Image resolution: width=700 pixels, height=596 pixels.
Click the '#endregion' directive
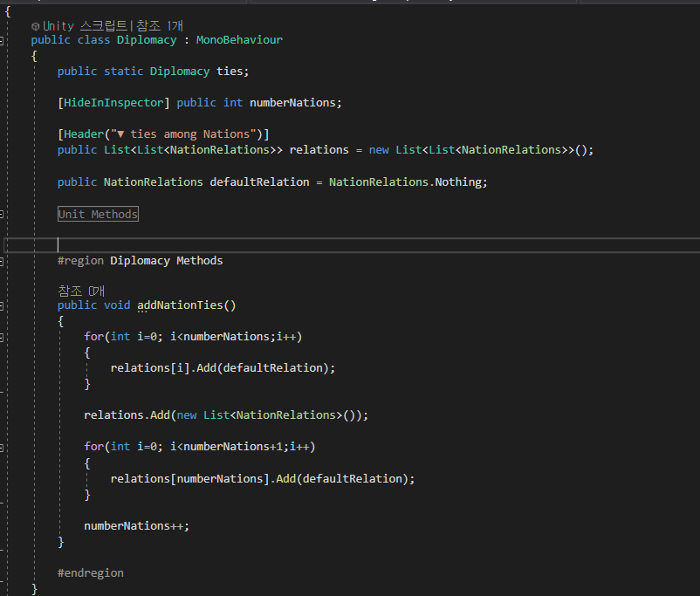tap(91, 572)
